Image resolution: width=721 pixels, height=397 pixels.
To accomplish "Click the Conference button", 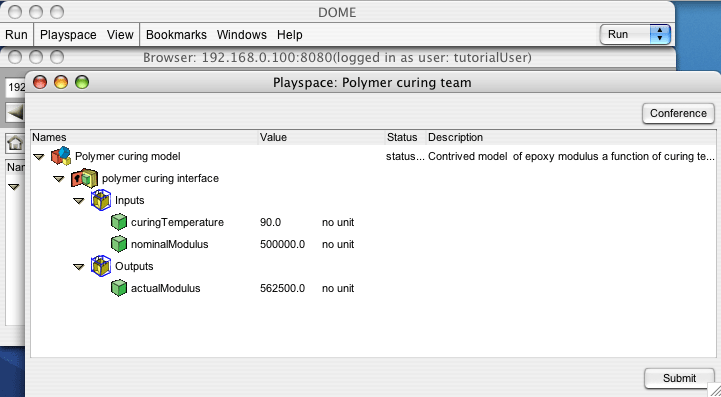I will (x=678, y=113).
